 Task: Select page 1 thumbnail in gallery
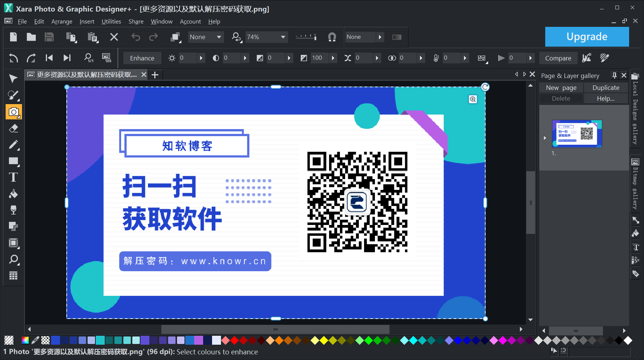tap(577, 134)
